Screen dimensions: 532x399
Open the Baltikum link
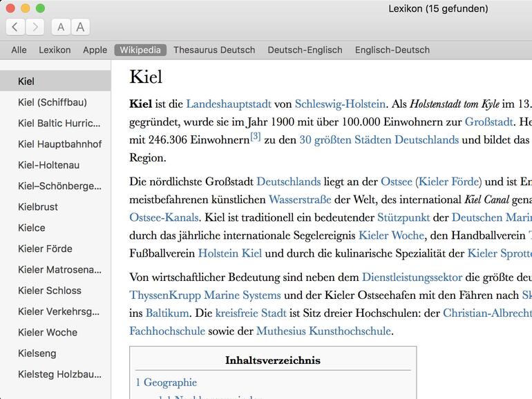click(x=167, y=313)
